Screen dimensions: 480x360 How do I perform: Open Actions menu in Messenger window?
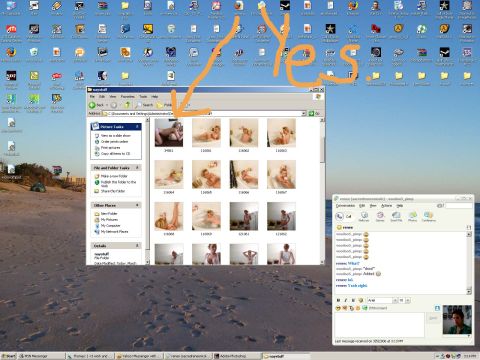386,206
